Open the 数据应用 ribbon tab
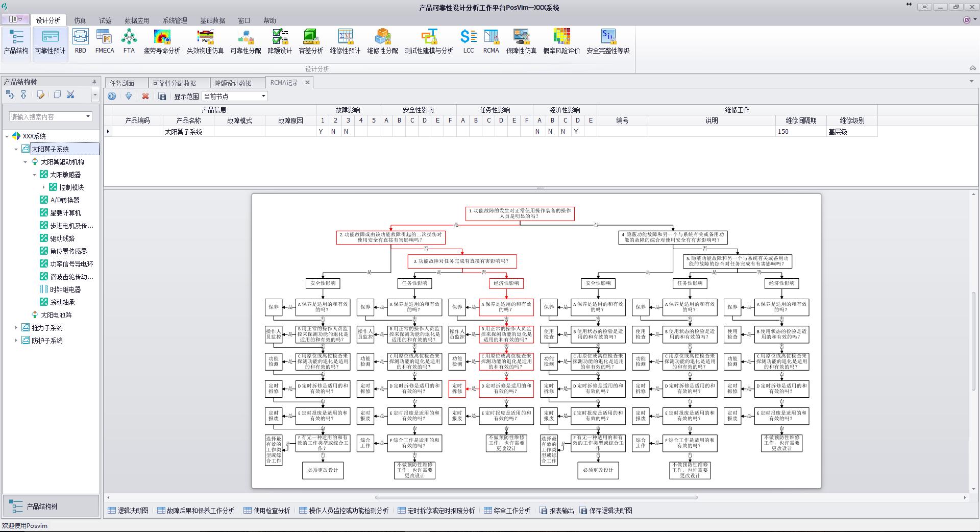Viewport: 980px width, 532px height. [137, 20]
